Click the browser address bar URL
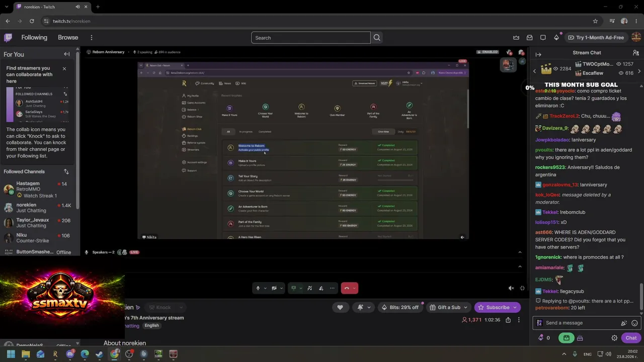 tap(71, 21)
